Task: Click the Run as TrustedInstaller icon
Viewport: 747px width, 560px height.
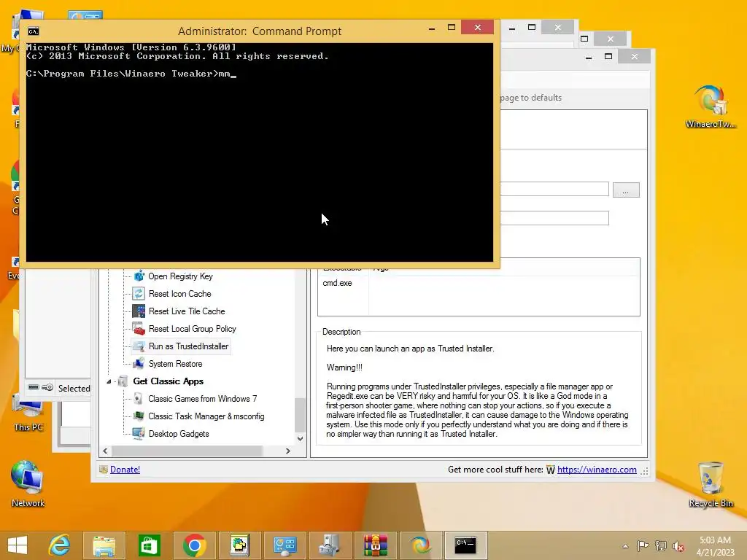Action: (x=139, y=346)
